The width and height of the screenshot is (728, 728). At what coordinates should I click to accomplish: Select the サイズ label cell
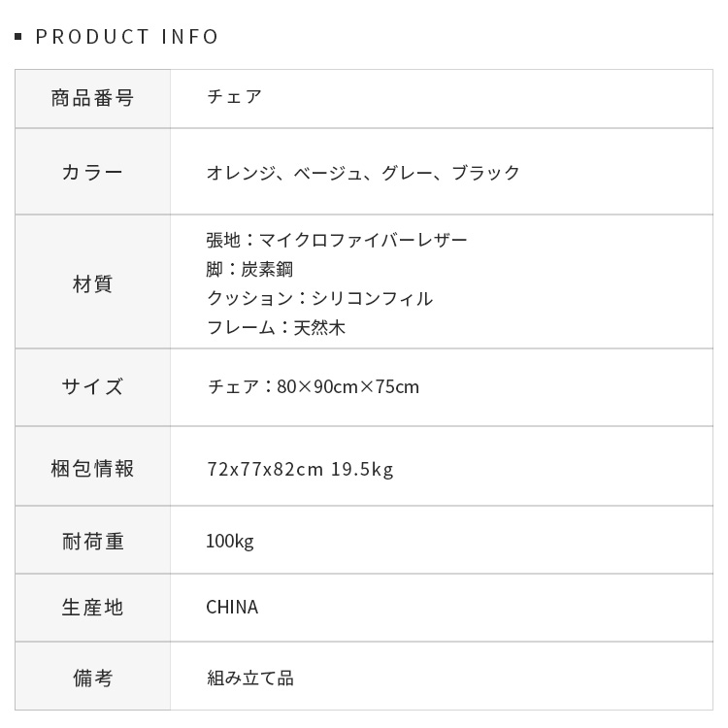(92, 386)
